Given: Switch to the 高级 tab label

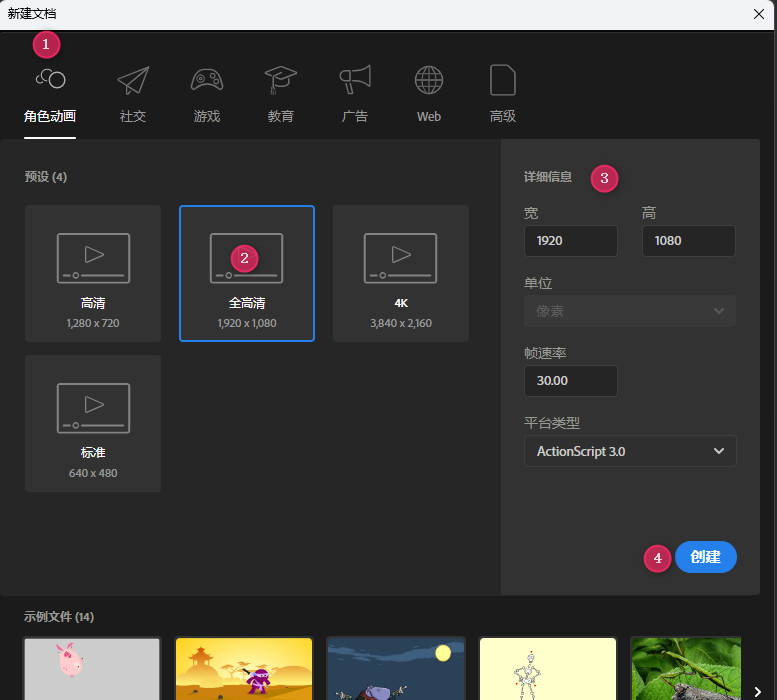Looking at the screenshot, I should coord(502,116).
